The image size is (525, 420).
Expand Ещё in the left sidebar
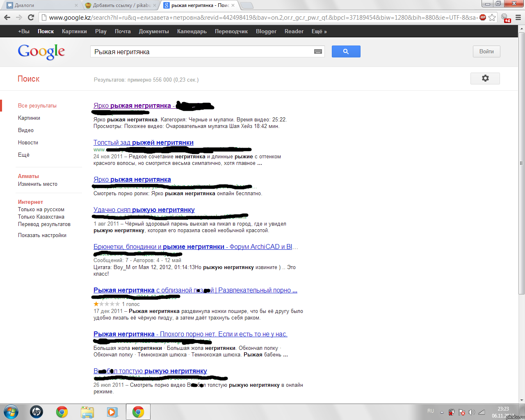(x=24, y=155)
